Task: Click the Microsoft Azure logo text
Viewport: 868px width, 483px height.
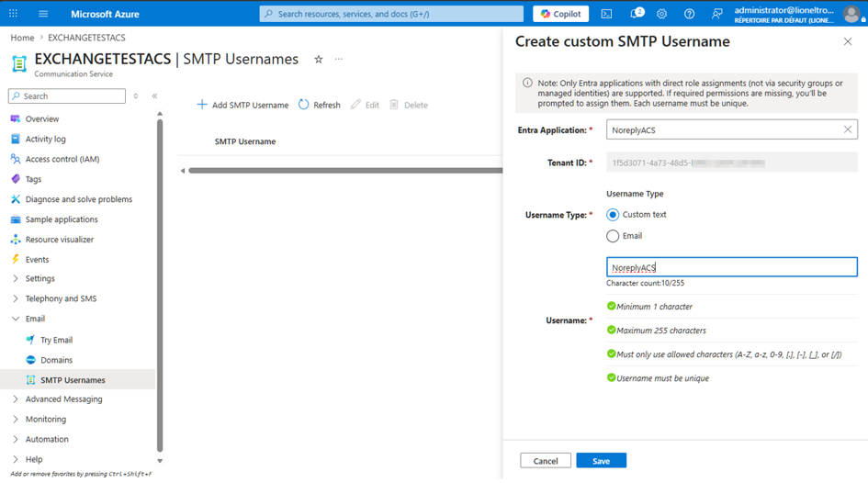Action: point(106,14)
